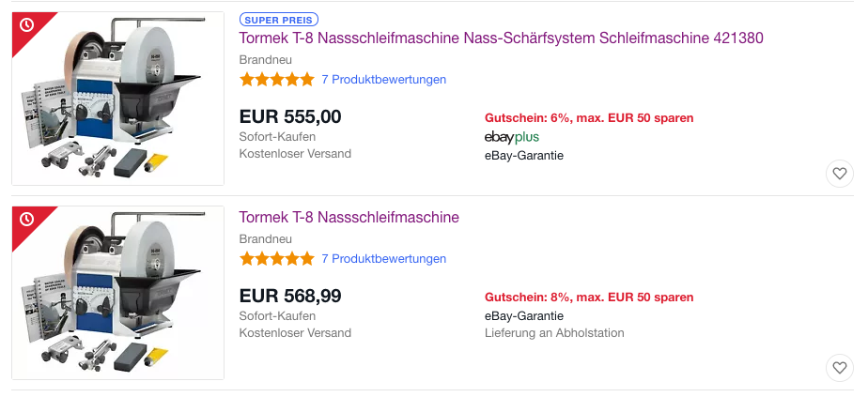Click the SUPER PREIS badge
The width and height of the screenshot is (868, 397).
pos(279,19)
